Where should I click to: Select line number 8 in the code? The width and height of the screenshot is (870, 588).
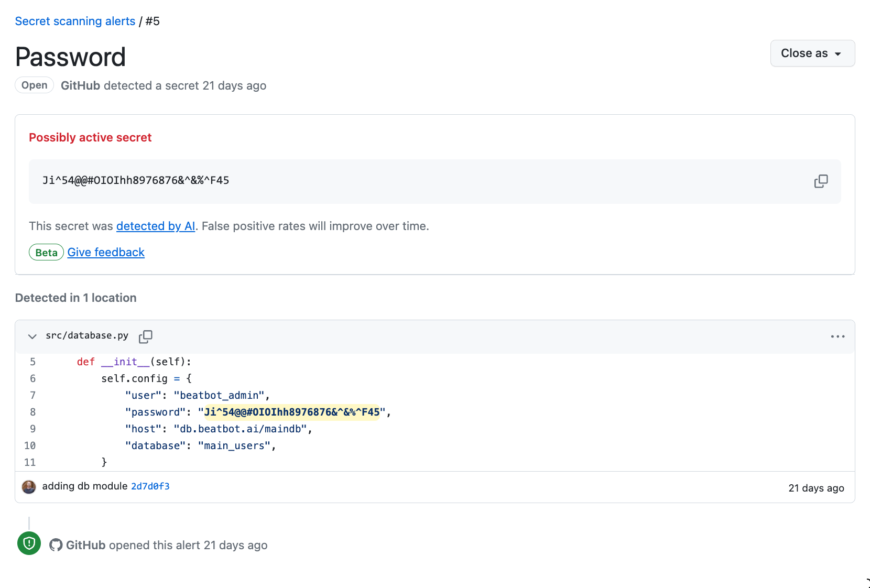click(x=32, y=412)
